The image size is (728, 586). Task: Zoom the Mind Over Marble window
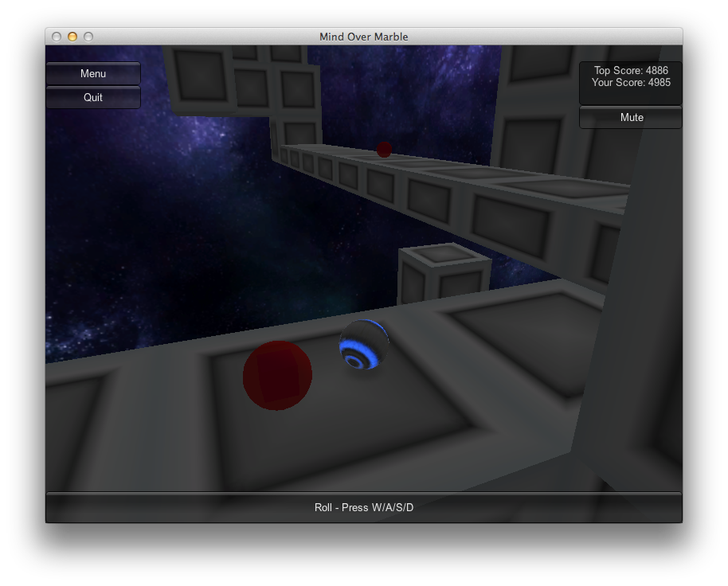point(88,37)
